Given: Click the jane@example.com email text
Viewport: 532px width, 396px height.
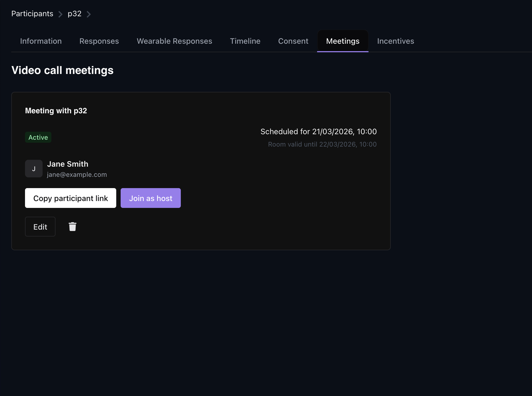Looking at the screenshot, I should pyautogui.click(x=77, y=175).
